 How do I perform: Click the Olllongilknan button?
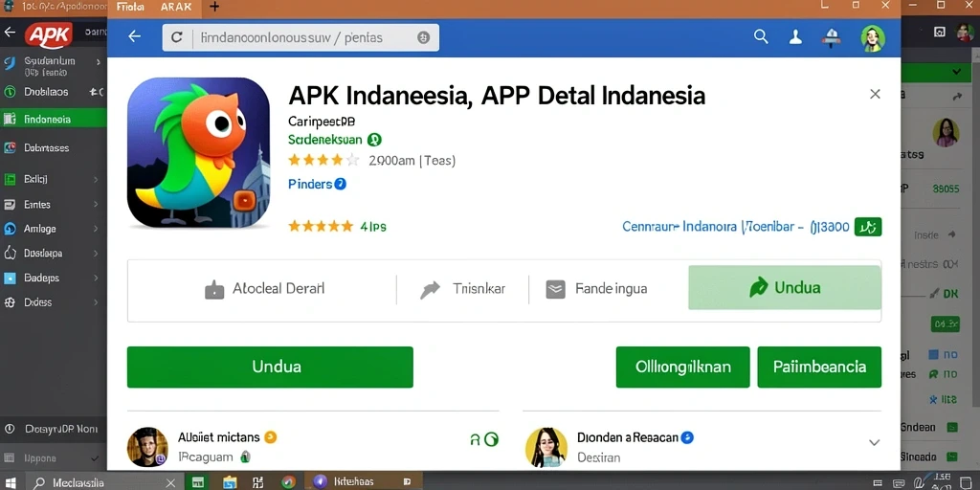click(x=682, y=367)
